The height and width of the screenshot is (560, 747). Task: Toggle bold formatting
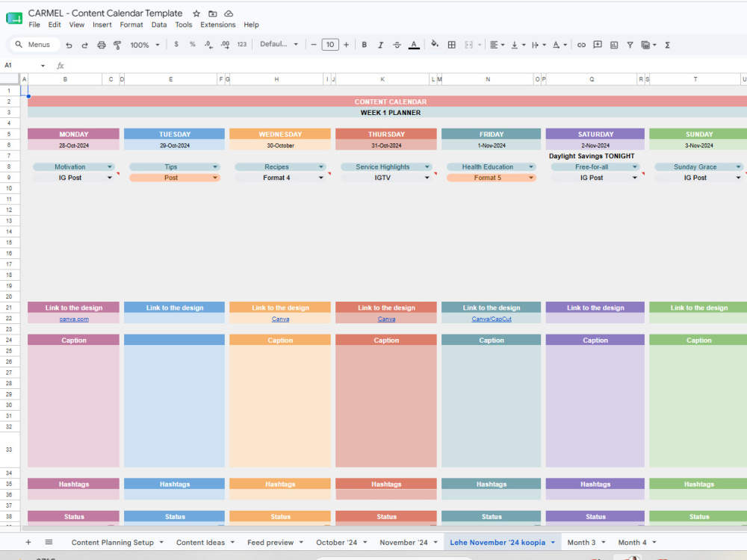(x=364, y=45)
